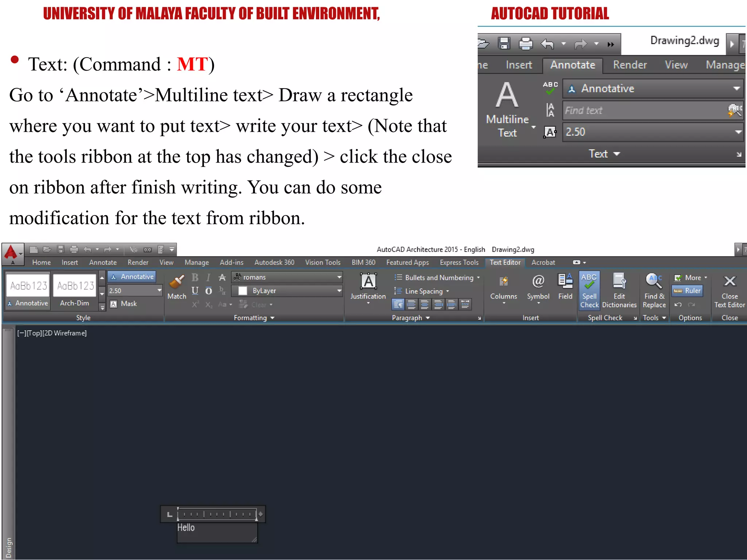
Task: Click the Redo arrow in lower Quick Access toolbar
Action: coord(108,249)
